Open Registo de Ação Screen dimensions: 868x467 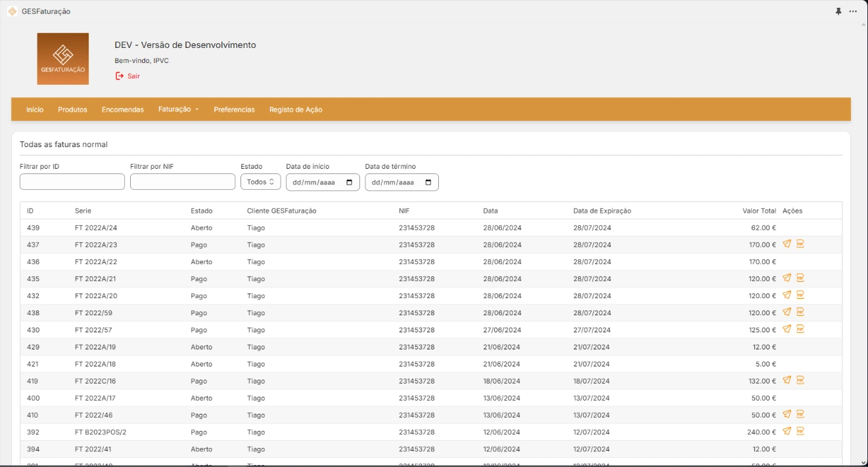pos(294,109)
